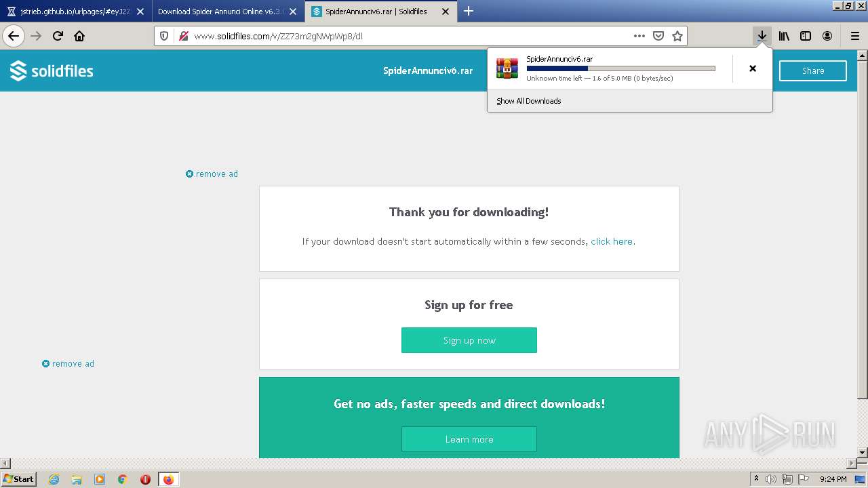Reload the current page
The image size is (868, 488).
click(58, 36)
